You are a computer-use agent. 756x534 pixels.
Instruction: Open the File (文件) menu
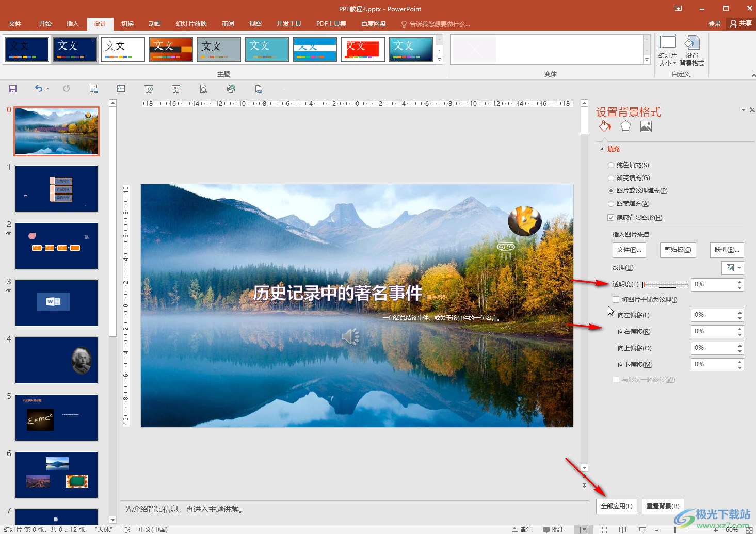pos(15,24)
